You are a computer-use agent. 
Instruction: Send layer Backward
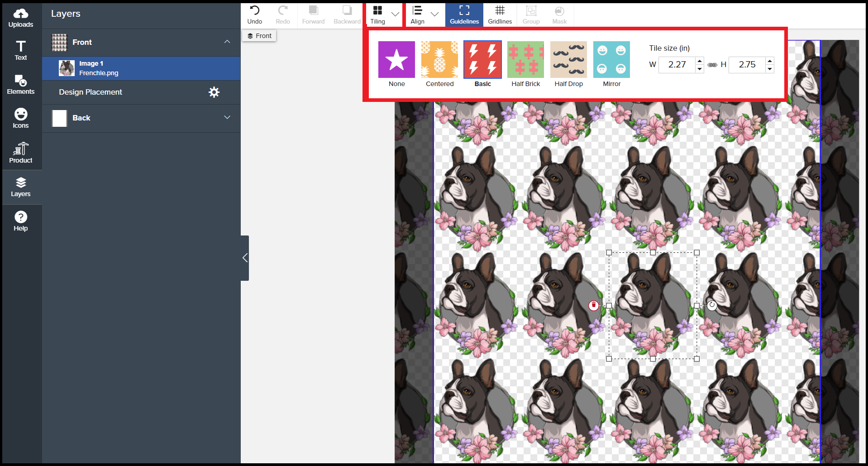347,15
